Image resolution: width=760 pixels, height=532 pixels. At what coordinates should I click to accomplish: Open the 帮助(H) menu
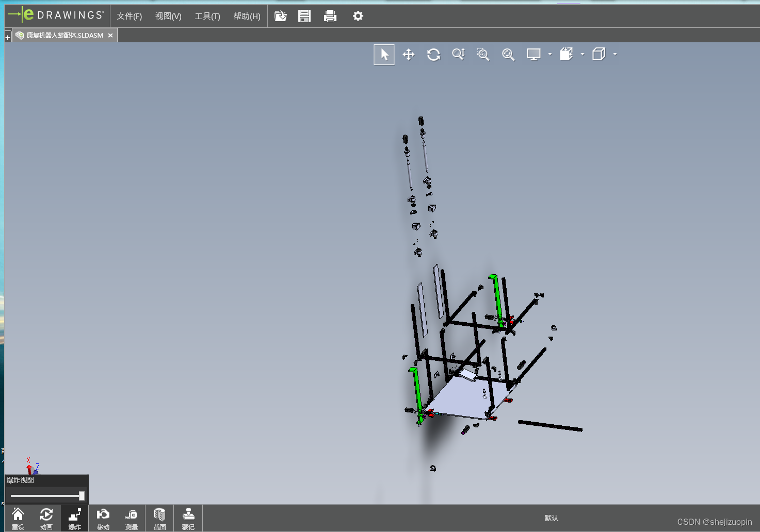pyautogui.click(x=247, y=16)
